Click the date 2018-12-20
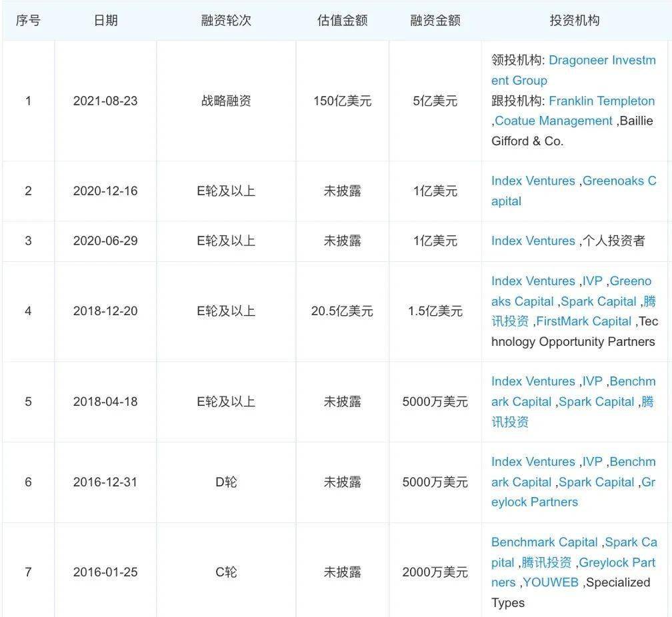The image size is (672, 617). point(105,311)
